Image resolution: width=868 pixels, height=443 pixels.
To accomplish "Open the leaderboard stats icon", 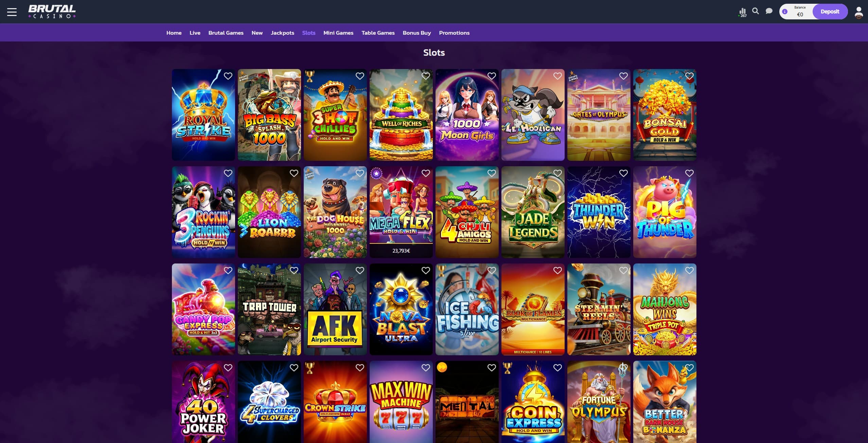I will (x=743, y=12).
